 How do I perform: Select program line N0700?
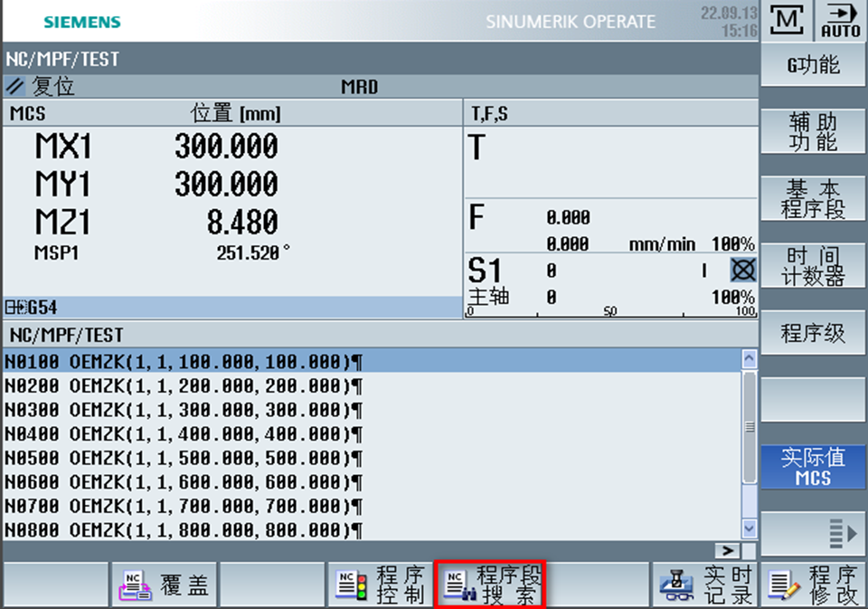point(372,506)
